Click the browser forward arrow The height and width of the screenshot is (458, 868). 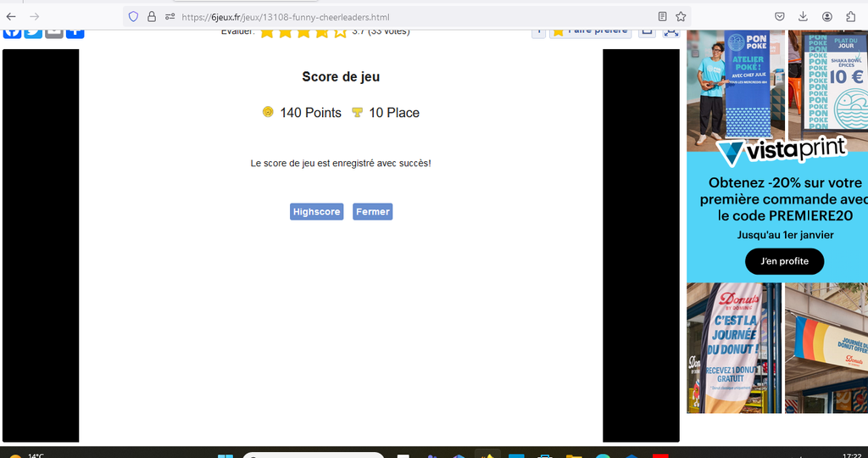pos(35,16)
